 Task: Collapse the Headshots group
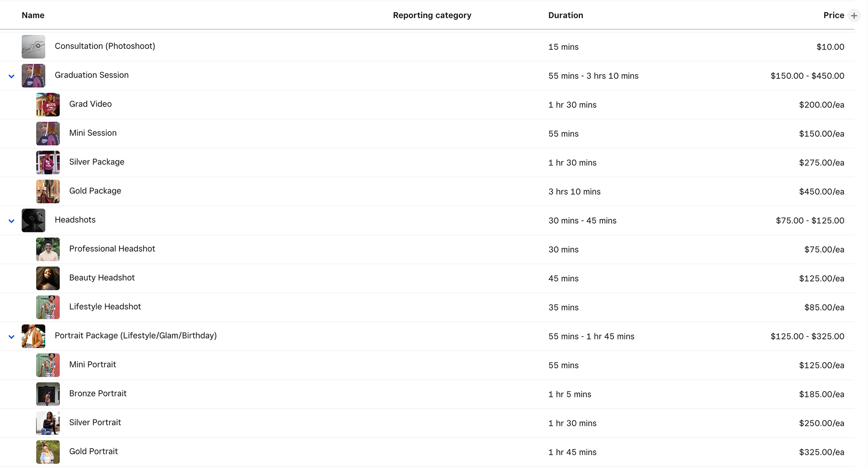[x=11, y=221]
